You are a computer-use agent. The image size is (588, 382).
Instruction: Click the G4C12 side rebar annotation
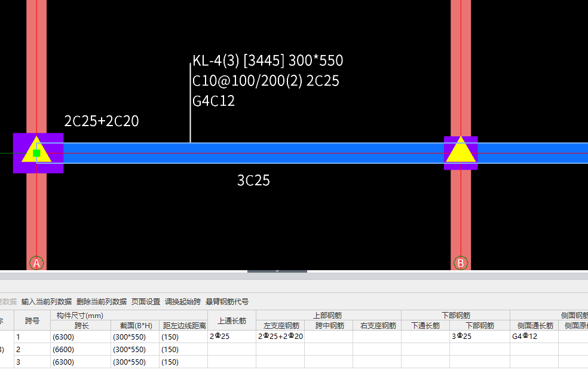tap(213, 101)
